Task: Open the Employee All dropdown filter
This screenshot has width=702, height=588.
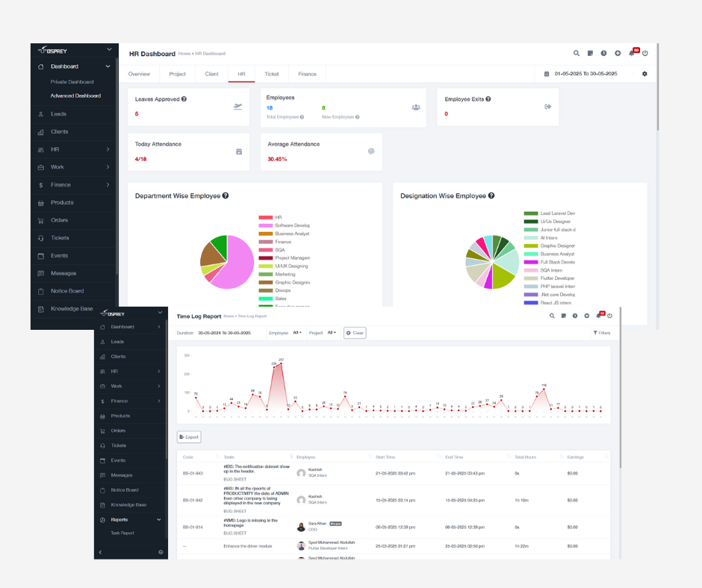Action: click(x=296, y=333)
